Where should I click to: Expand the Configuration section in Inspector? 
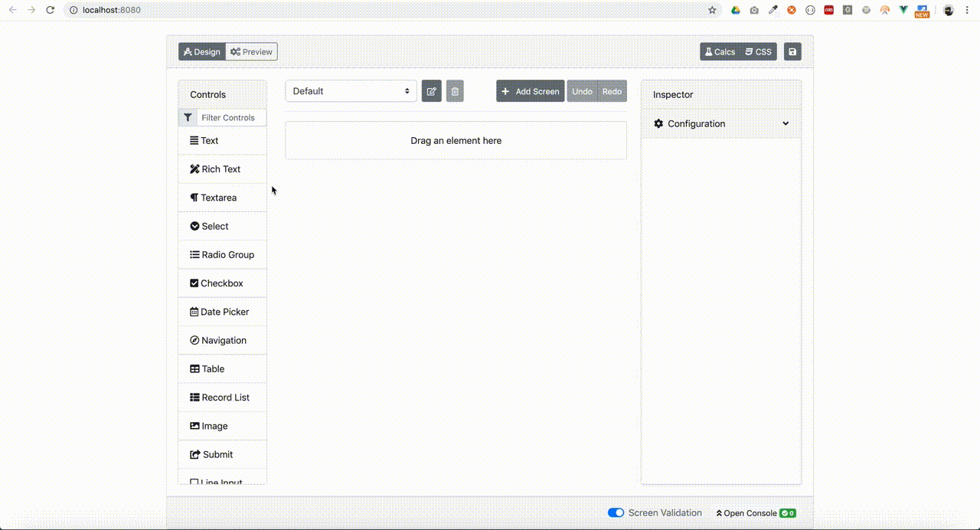695,123
